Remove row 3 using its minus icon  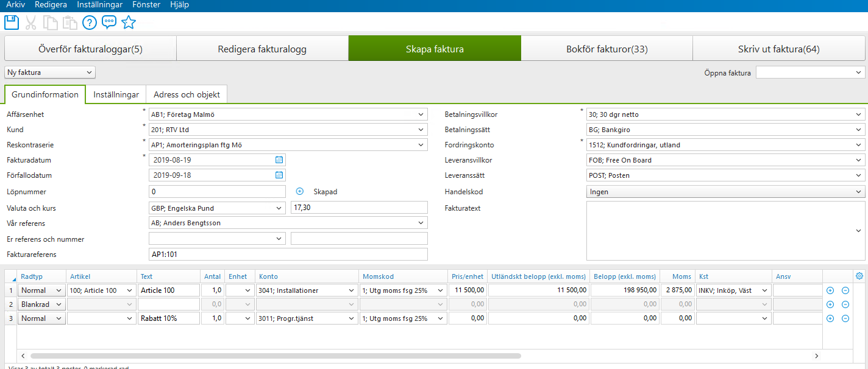pyautogui.click(x=845, y=317)
